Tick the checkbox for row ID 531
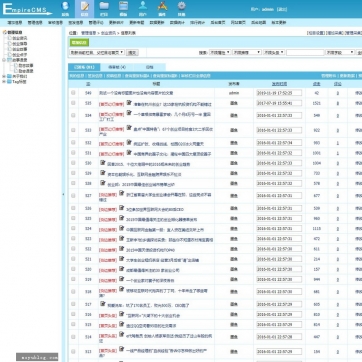The image size is (362, 362). pyautogui.click(x=73, y=153)
